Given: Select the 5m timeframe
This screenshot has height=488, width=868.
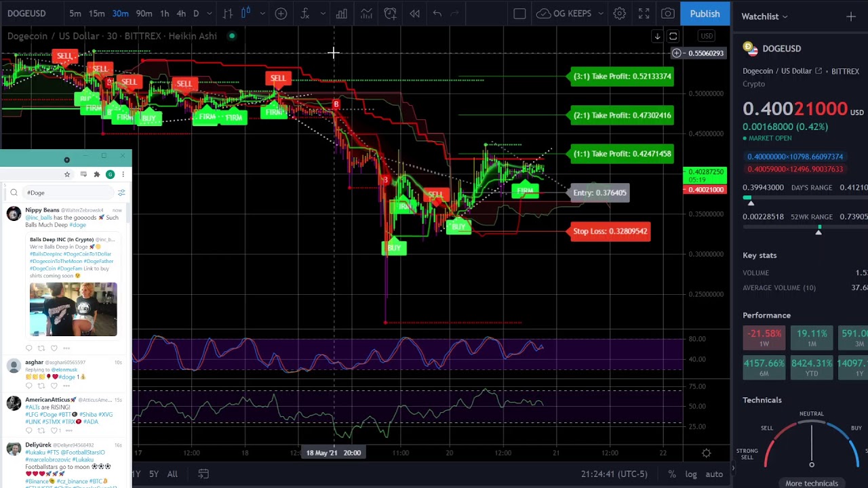Looking at the screenshot, I should coord(75,14).
